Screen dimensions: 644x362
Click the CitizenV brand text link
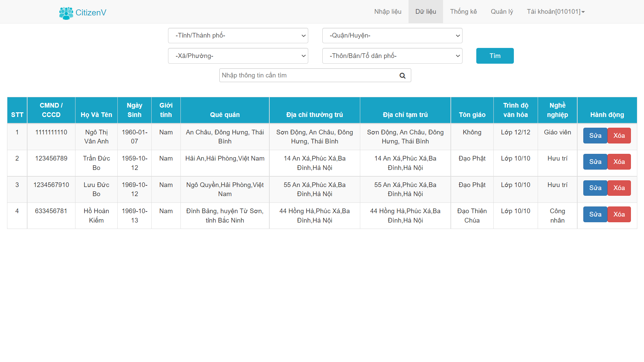coord(91,13)
